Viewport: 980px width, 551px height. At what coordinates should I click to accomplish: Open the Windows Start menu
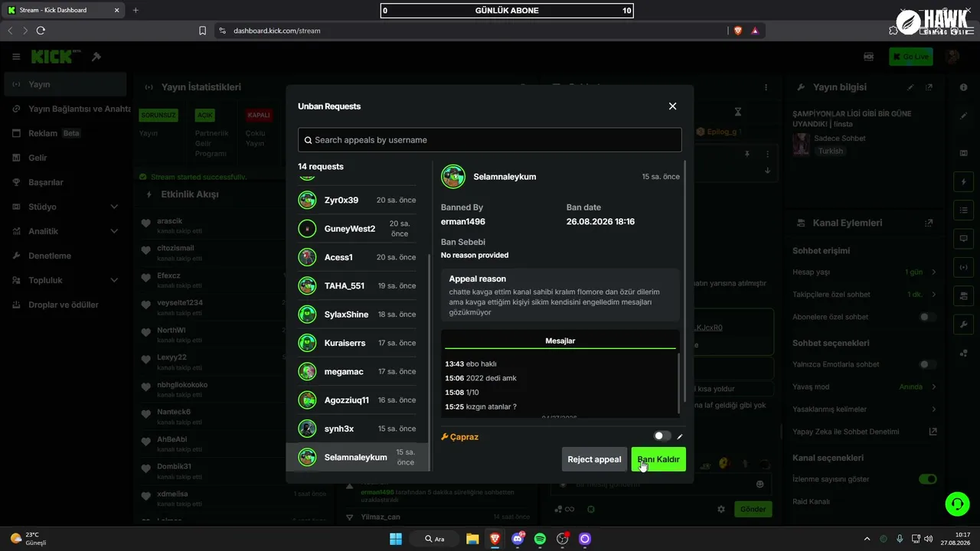396,539
